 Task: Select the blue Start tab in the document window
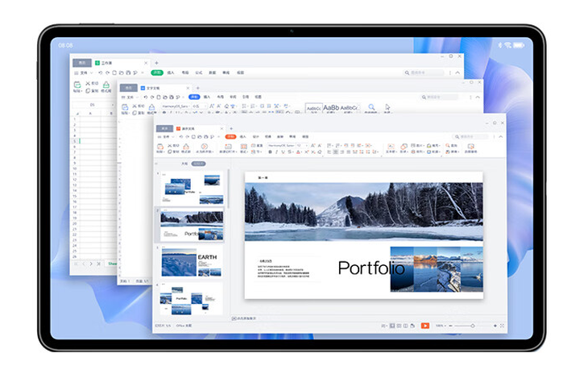pos(194,97)
